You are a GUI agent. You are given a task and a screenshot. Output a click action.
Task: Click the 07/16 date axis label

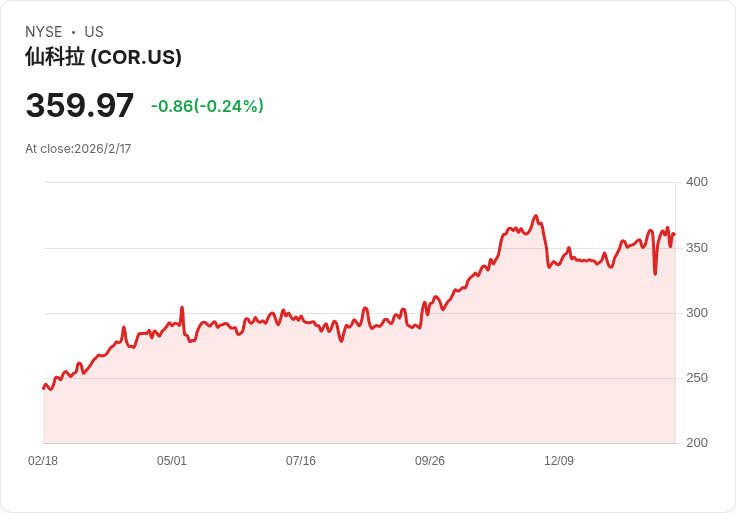pyautogui.click(x=301, y=461)
